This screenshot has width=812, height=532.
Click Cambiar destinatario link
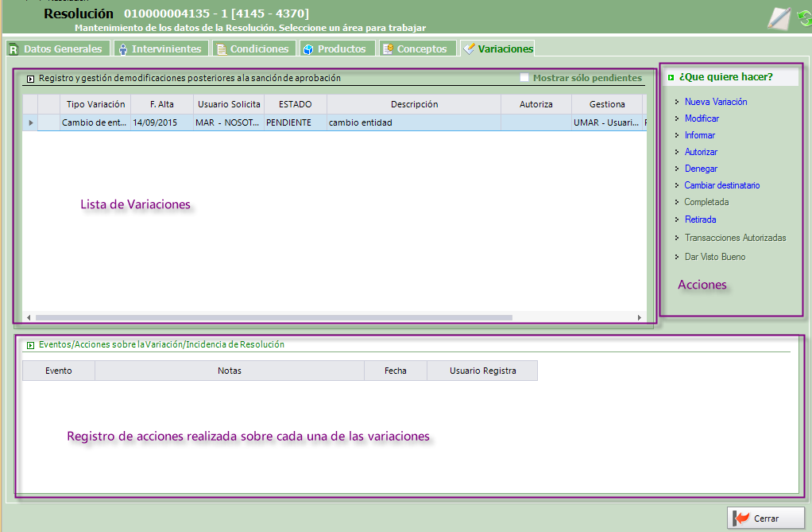[722, 185]
